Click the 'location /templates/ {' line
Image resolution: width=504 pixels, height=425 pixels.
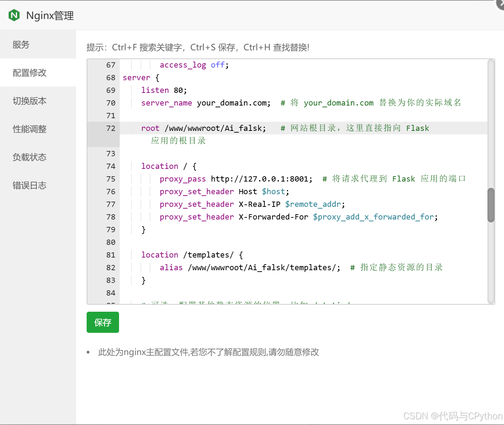pyautogui.click(x=192, y=255)
